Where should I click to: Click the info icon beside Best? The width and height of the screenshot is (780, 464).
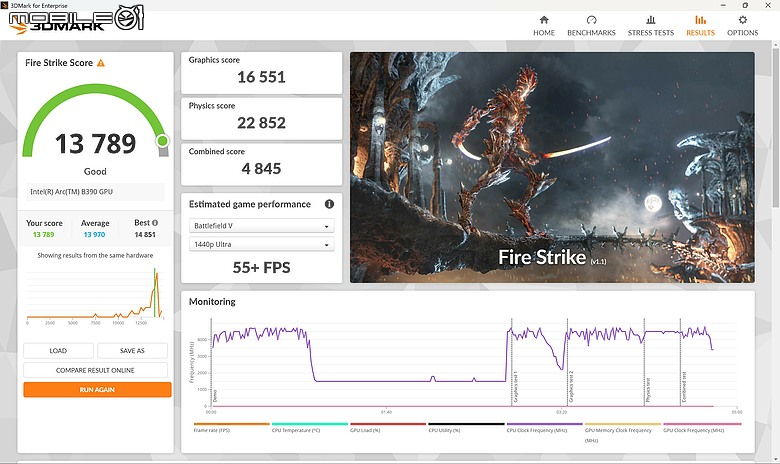coord(155,223)
